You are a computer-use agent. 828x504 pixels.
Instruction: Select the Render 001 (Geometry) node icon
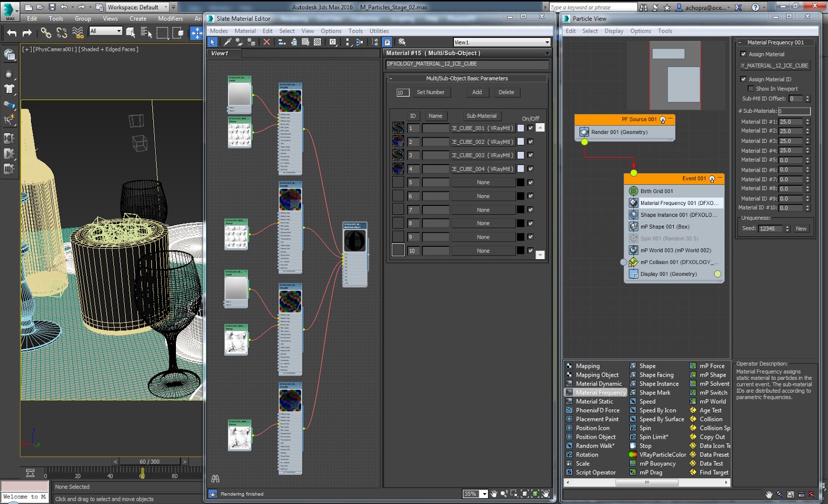coord(584,132)
